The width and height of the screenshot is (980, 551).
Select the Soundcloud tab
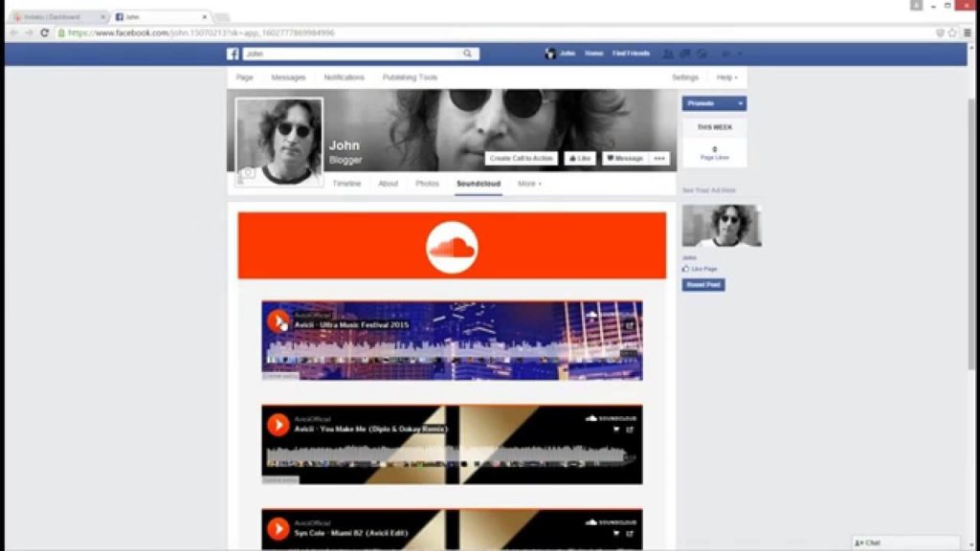479,184
